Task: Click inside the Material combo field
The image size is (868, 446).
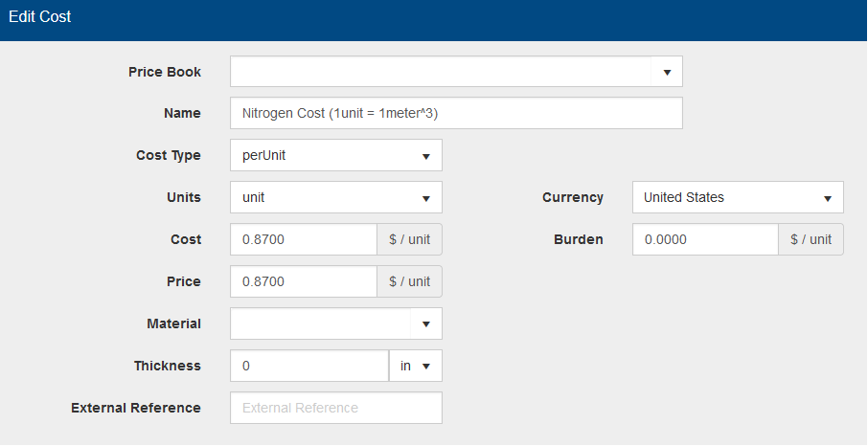Action: click(x=320, y=323)
